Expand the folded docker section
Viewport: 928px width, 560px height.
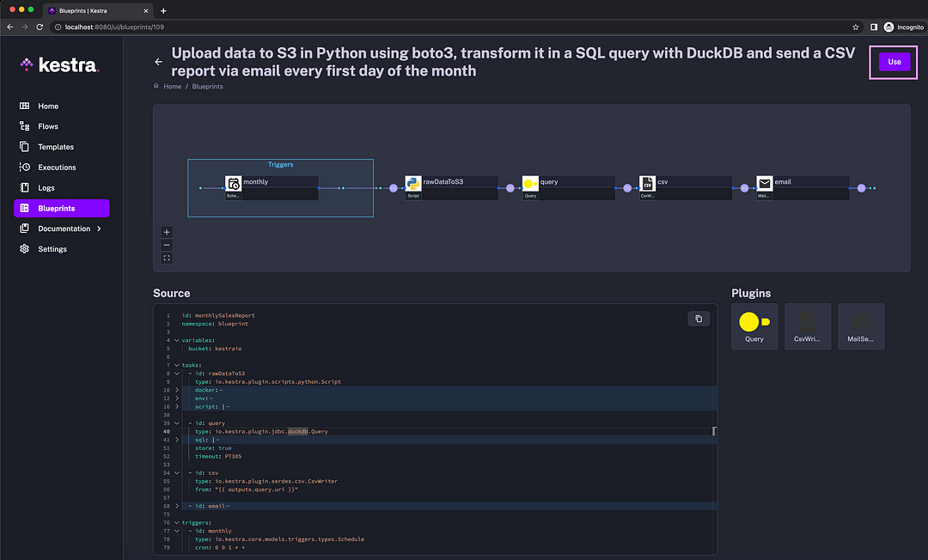[176, 390]
